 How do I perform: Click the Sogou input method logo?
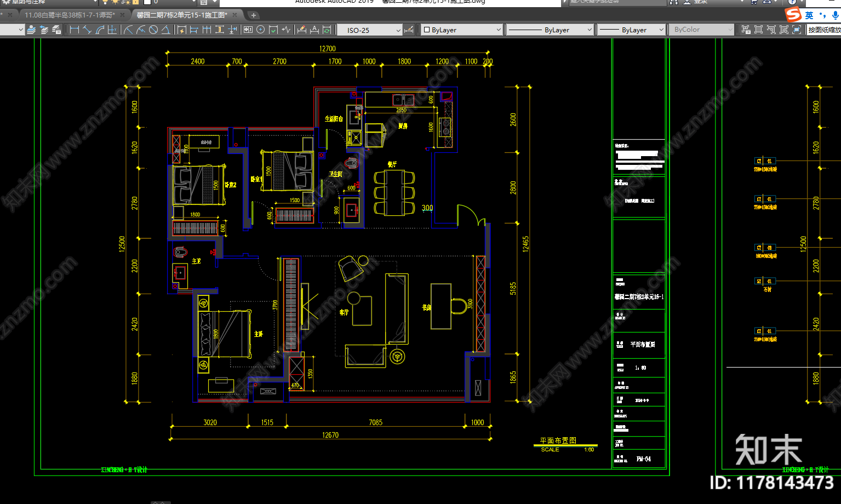793,14
